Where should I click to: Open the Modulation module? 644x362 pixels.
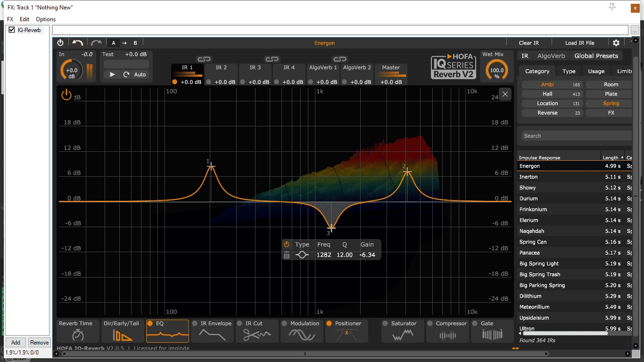pos(302,331)
